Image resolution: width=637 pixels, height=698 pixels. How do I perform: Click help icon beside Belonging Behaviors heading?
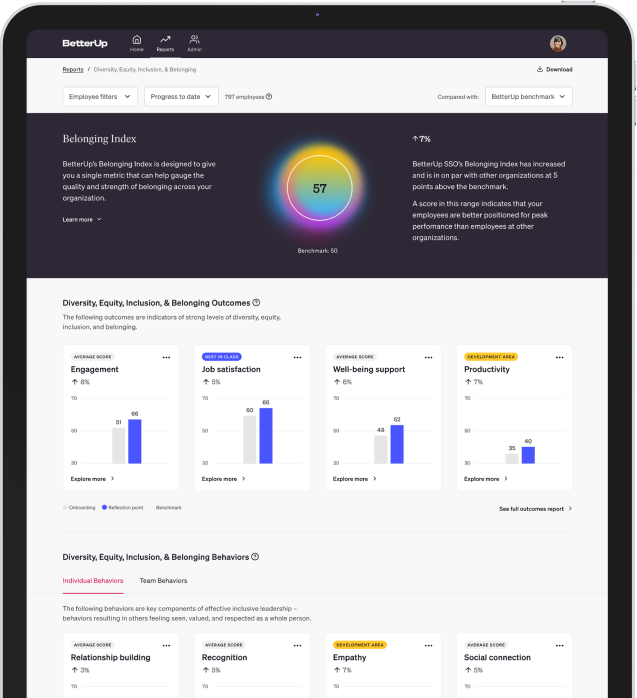[x=255, y=557]
